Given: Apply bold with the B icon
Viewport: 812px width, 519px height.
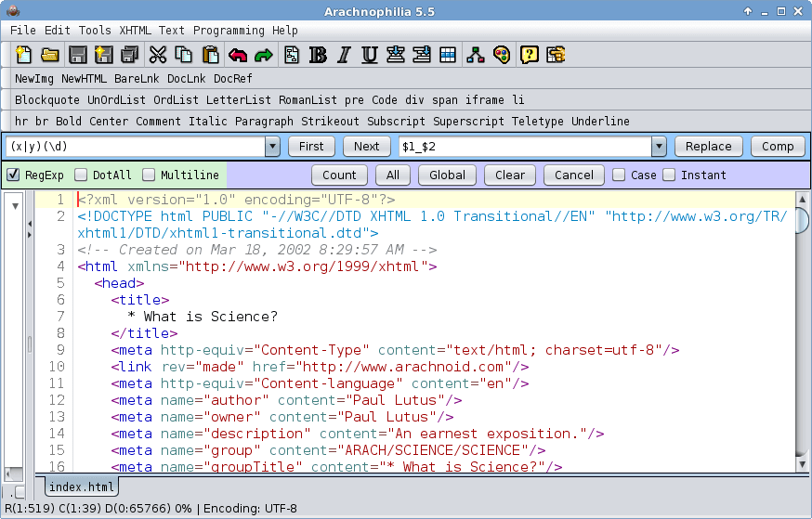Looking at the screenshot, I should 318,55.
